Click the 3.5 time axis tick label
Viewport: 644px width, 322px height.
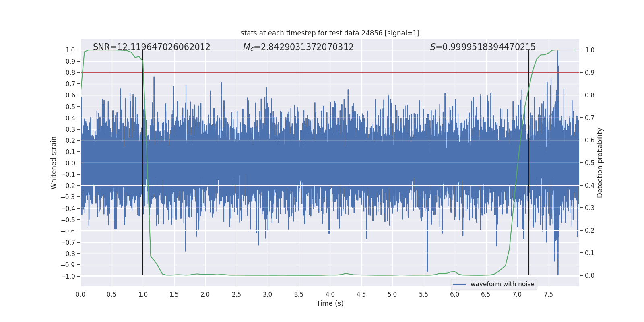pos(299,295)
